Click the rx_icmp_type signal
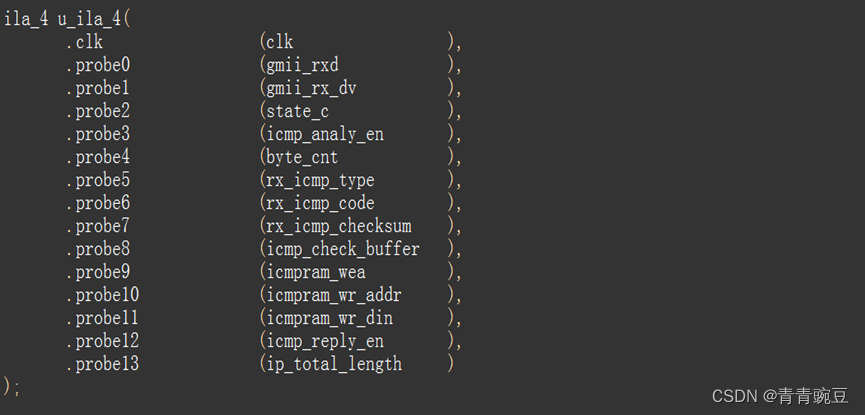The image size is (865, 415). [320, 181]
